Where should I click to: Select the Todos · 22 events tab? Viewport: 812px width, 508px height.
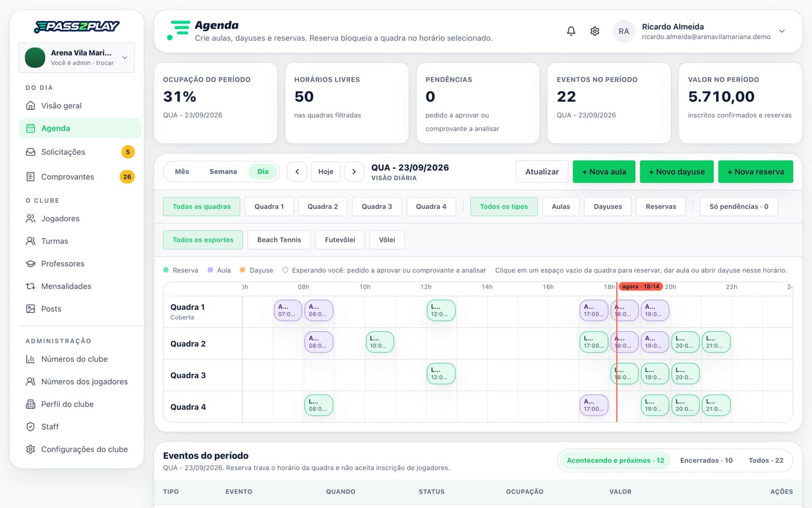click(x=766, y=460)
